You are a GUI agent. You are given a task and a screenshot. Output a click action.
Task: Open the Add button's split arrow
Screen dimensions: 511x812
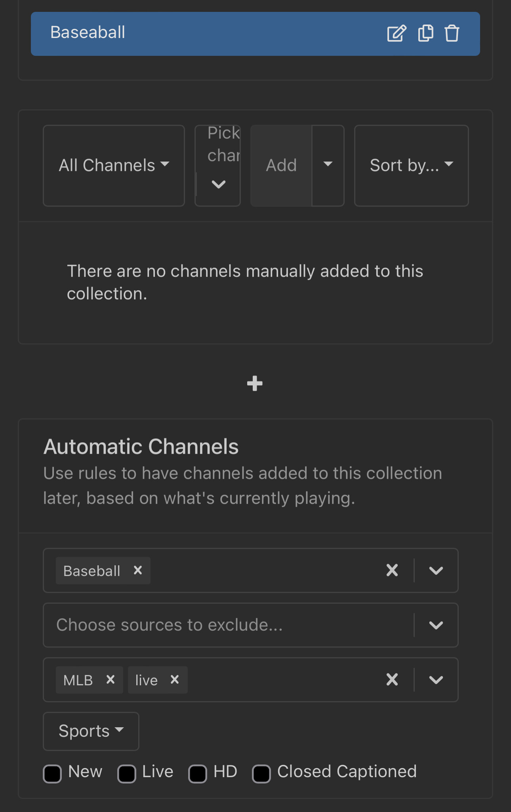point(328,165)
